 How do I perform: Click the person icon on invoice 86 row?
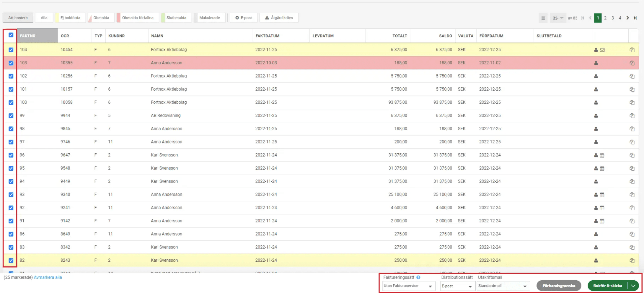(x=596, y=234)
